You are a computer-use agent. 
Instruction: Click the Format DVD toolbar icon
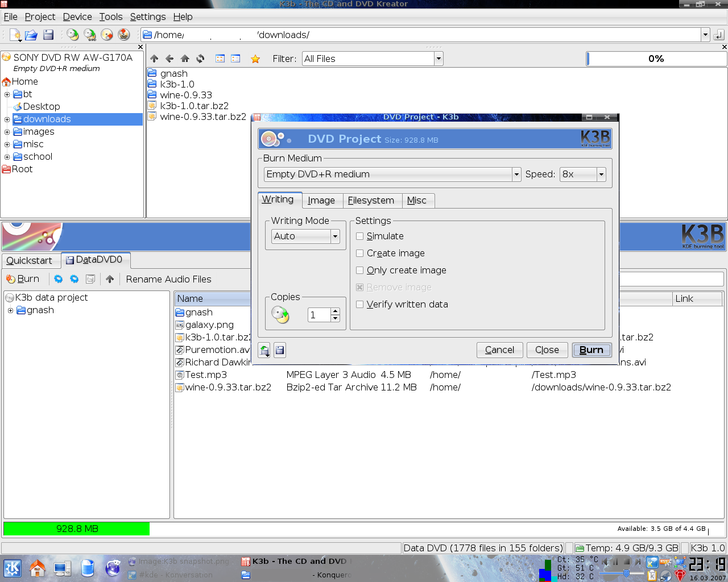(x=124, y=35)
